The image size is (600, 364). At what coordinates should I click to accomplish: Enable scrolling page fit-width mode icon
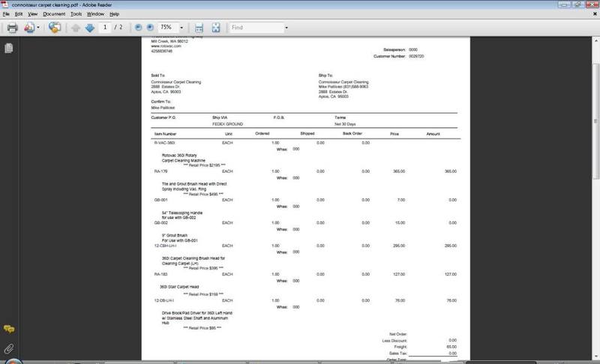(199, 28)
